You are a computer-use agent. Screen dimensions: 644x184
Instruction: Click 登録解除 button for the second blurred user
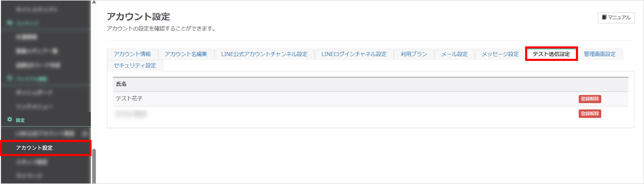pyautogui.click(x=590, y=114)
